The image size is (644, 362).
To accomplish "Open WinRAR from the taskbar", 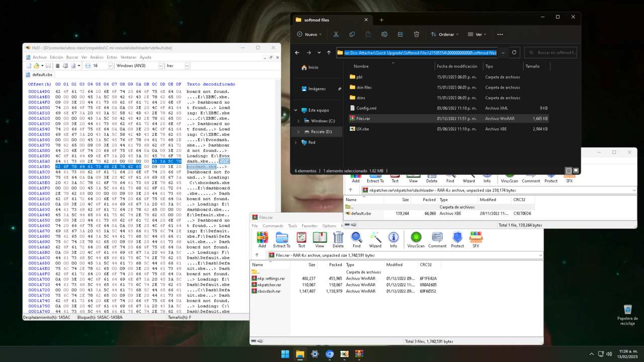I will [359, 354].
